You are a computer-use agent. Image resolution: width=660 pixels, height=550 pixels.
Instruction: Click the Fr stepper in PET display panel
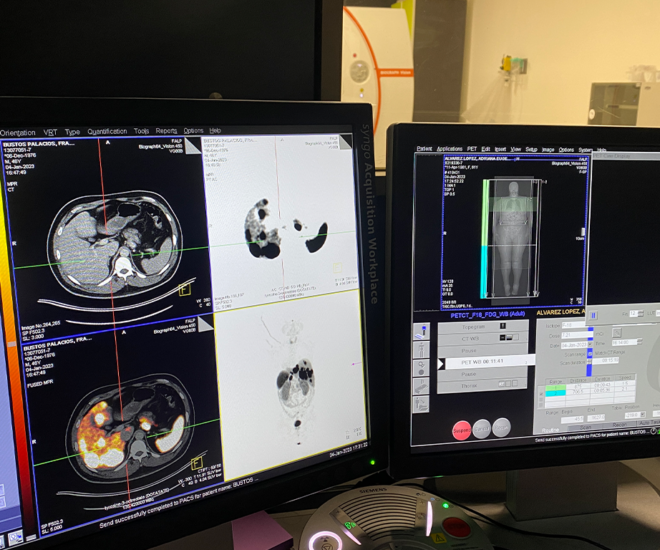point(640,314)
